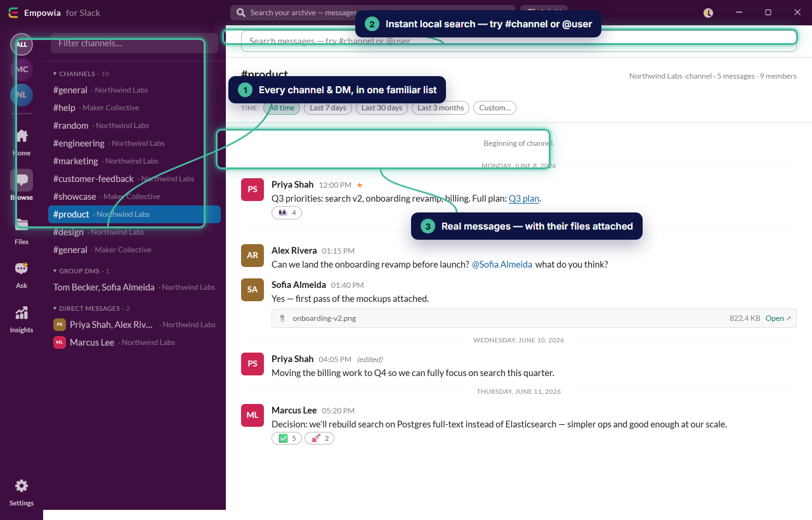Open Marcus Lee direct message
The height and width of the screenshot is (520, 812).
(x=134, y=342)
